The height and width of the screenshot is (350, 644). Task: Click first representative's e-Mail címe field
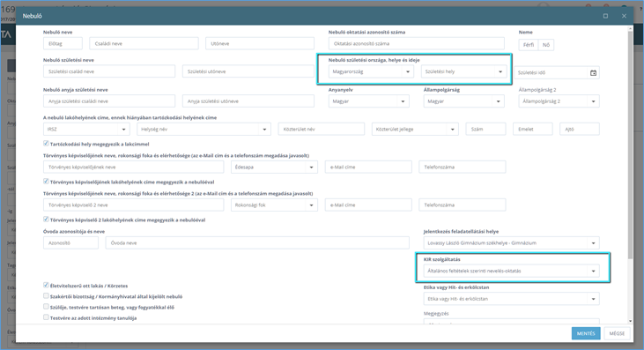368,168
